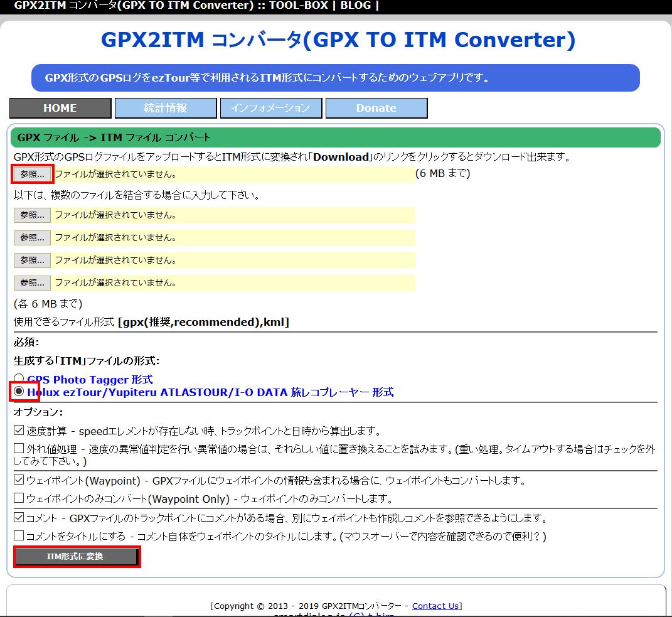Click the ITM形式に変換 button
The width and height of the screenshot is (672, 617).
(77, 557)
